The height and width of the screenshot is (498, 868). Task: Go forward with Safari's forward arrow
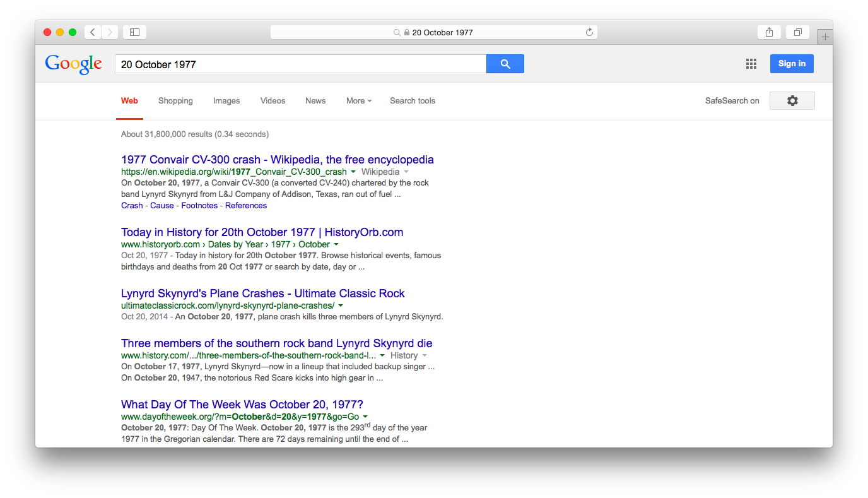(110, 32)
